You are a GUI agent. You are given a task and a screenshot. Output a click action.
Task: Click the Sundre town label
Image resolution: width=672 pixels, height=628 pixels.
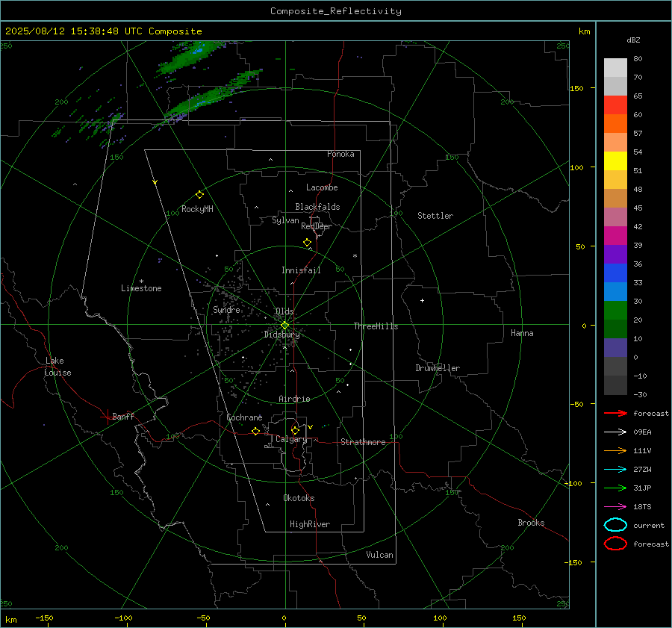[x=226, y=309]
